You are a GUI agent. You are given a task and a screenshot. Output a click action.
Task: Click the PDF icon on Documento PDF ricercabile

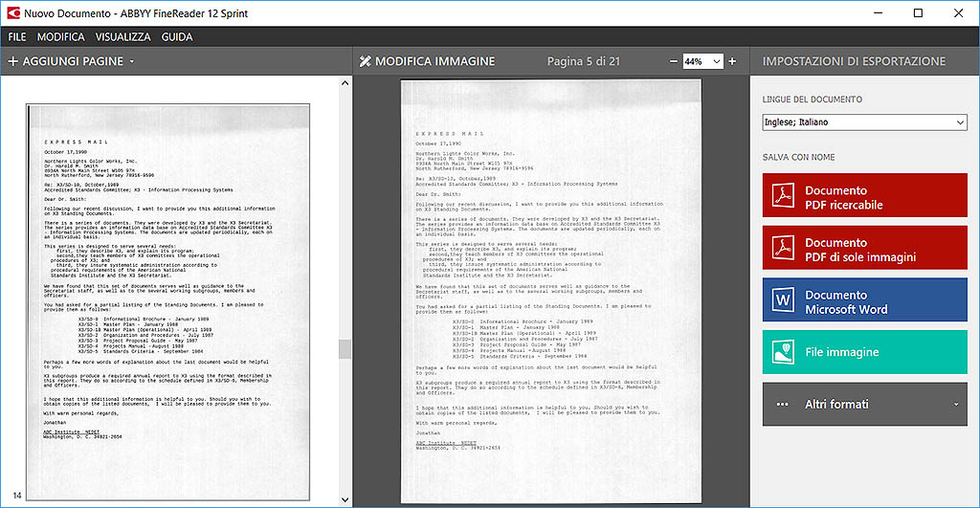[785, 197]
